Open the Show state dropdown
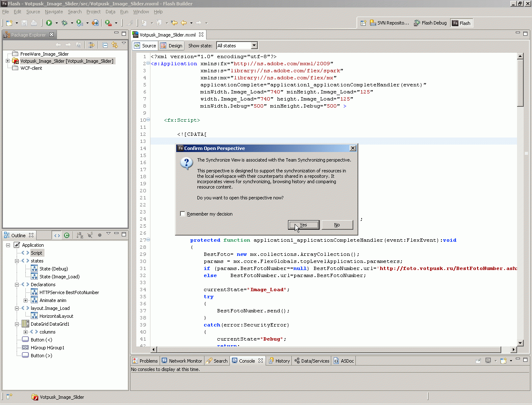 [x=254, y=46]
